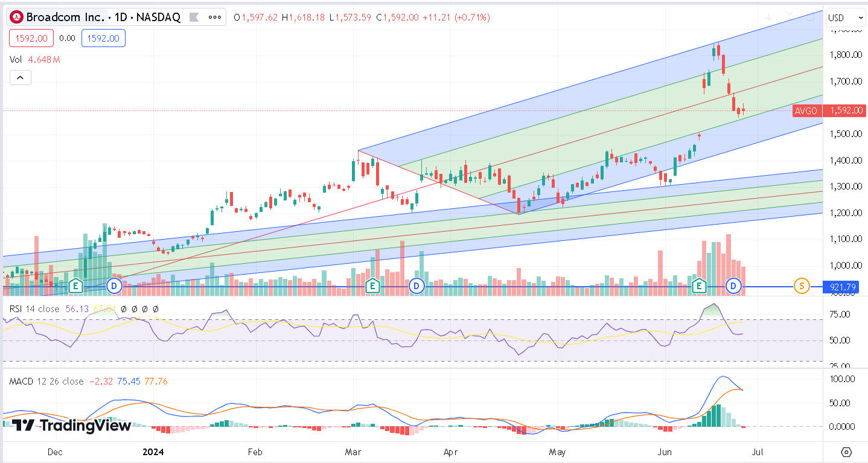Change the 1D interval in the title
Viewport: 868px width, 463px height.
120,17
